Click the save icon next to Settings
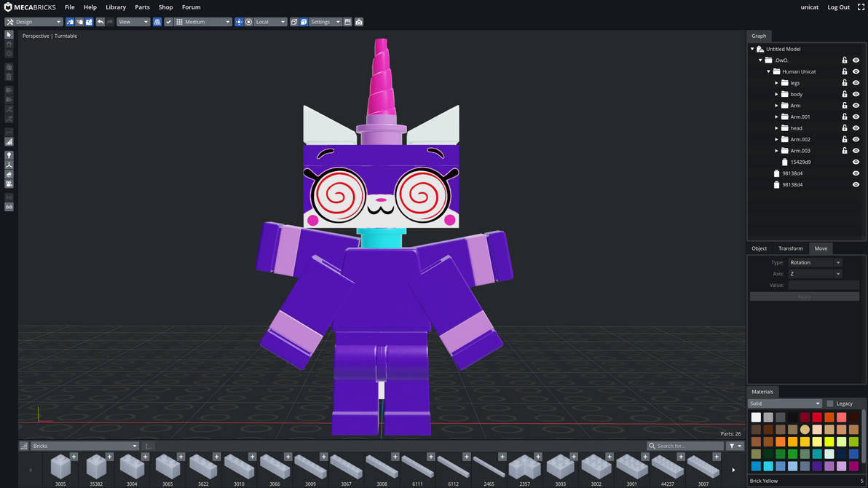Image resolution: width=868 pixels, height=488 pixels. click(348, 22)
